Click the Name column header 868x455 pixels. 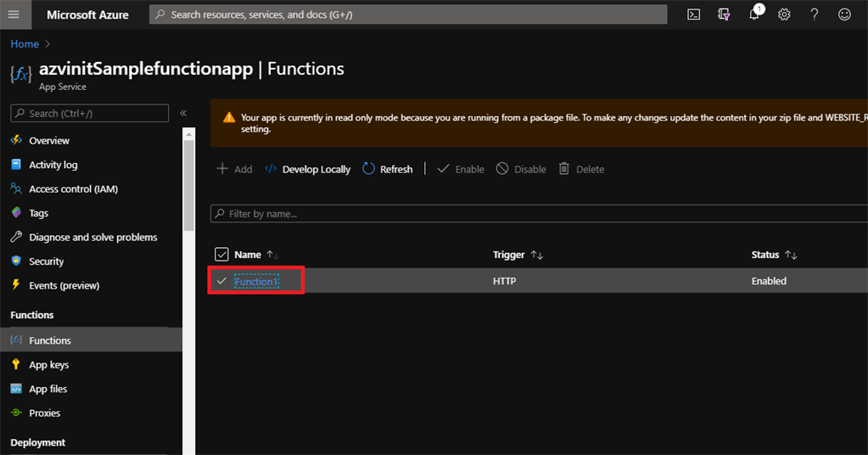pos(248,255)
